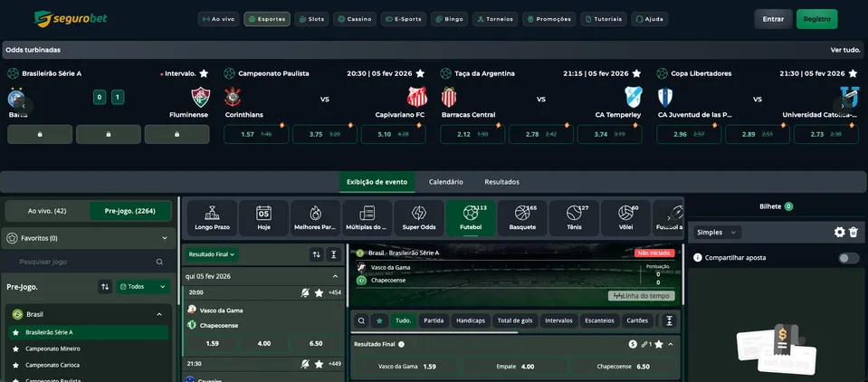Viewport: 868px width, 382px height.
Task: Favorite the Copa Libertadores match star
Action: (853, 73)
